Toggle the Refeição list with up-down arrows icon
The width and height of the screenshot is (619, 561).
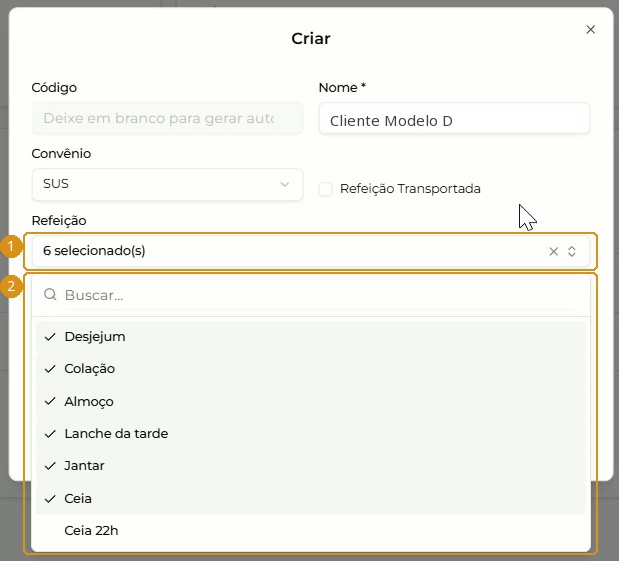(572, 251)
